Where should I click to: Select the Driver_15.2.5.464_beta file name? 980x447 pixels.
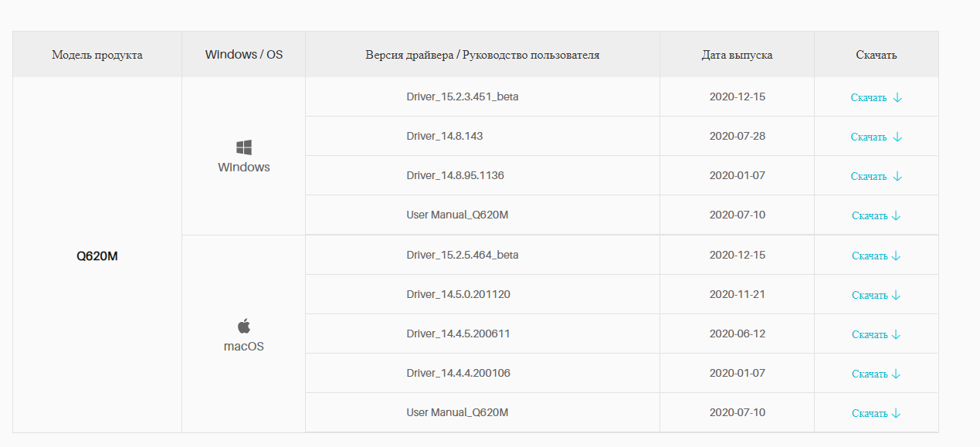pos(463,255)
